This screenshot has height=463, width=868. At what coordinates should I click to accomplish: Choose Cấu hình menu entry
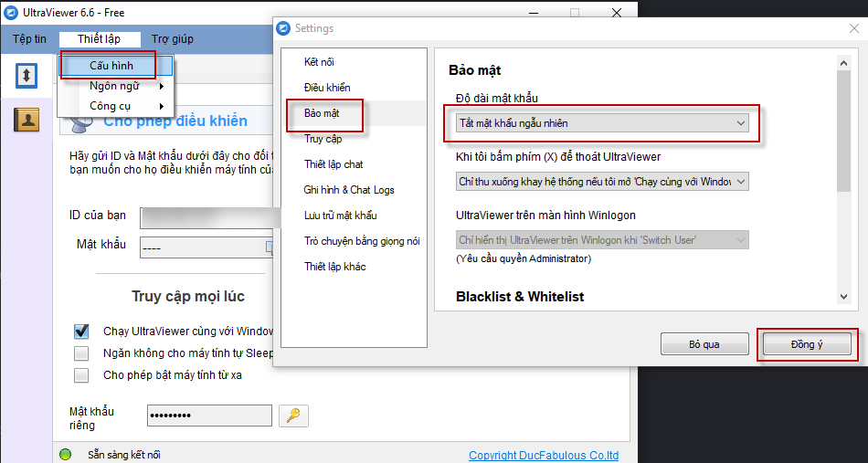click(x=117, y=66)
